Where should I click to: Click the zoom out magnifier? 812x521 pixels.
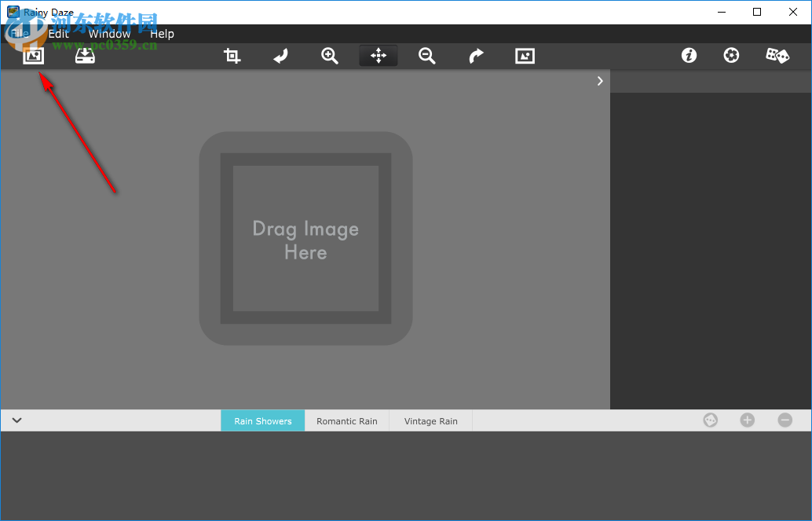pos(427,56)
